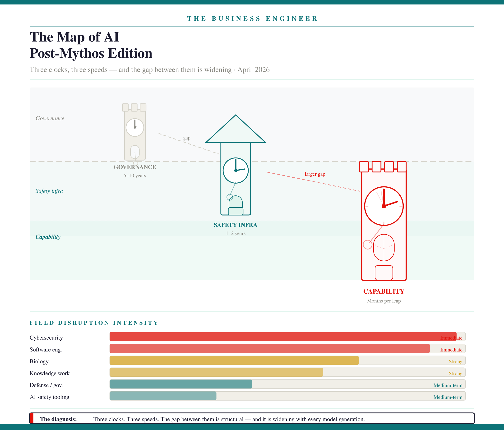Click the CAPABILITY heading under red tower
The height and width of the screenshot is (430, 504).
click(x=384, y=291)
